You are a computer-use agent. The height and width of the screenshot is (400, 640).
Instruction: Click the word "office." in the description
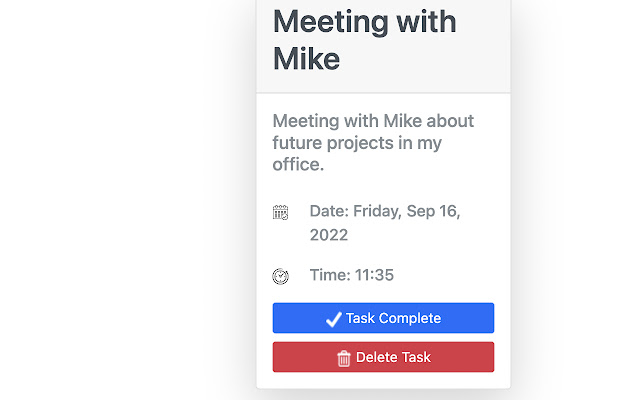point(298,165)
